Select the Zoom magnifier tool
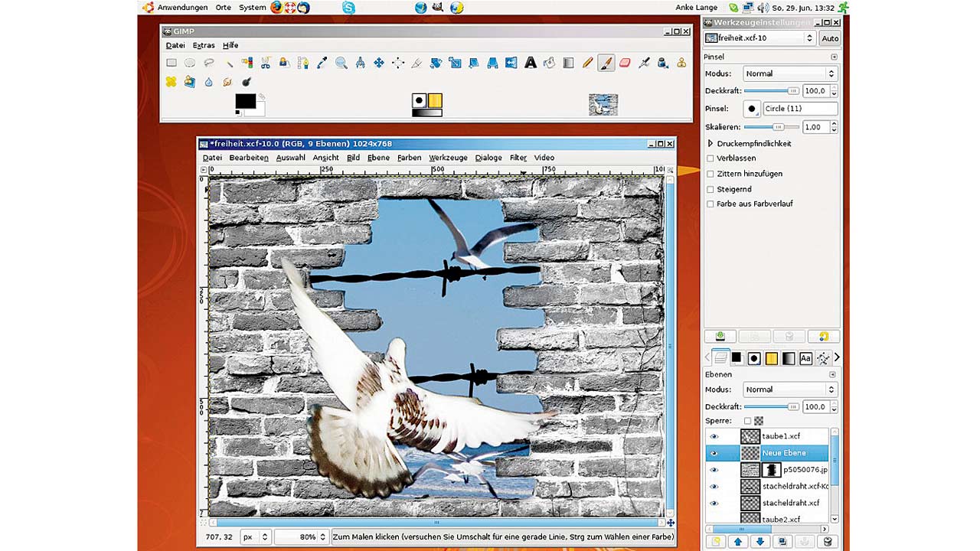 [341, 63]
